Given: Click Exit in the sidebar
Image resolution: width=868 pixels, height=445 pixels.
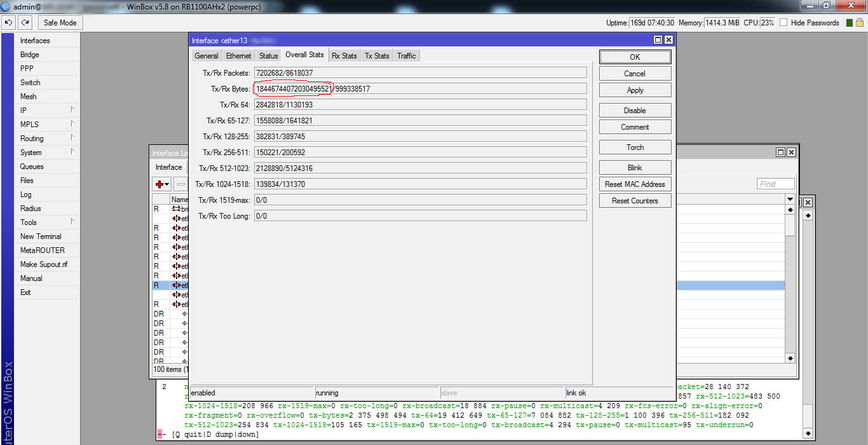Looking at the screenshot, I should click(x=48, y=292).
